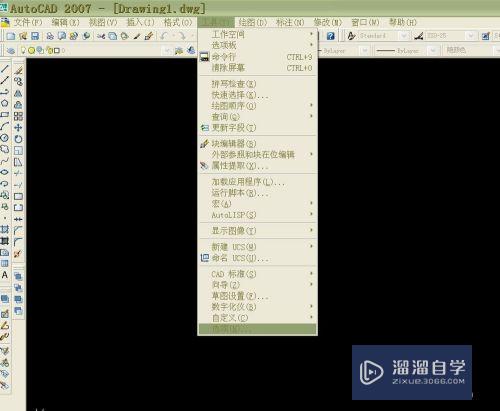Toggle layer 0 on/off light bulb

coord(23,50)
